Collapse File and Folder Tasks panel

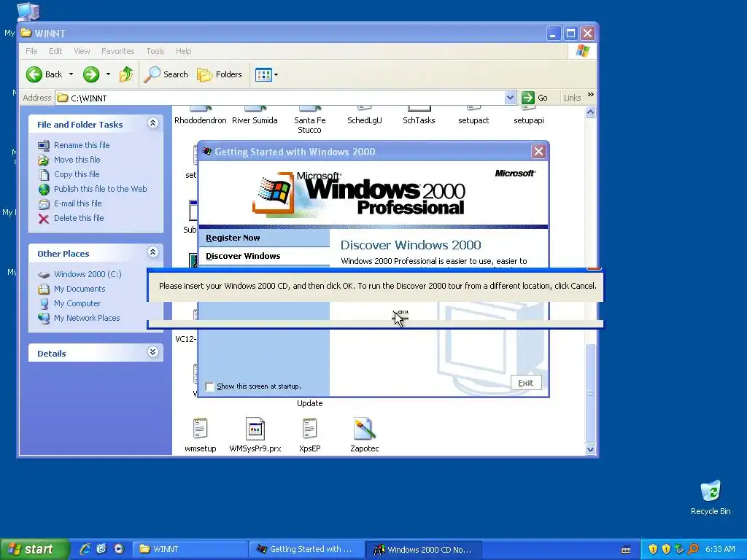[152, 123]
